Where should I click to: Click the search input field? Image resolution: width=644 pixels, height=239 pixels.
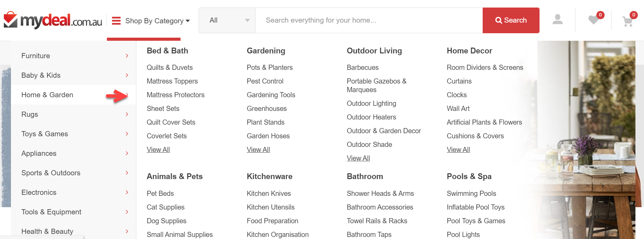click(369, 21)
